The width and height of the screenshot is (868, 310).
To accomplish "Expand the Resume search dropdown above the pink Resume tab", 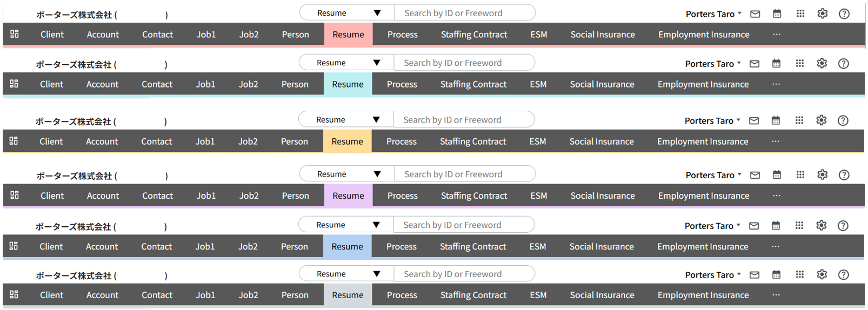I will (348, 13).
